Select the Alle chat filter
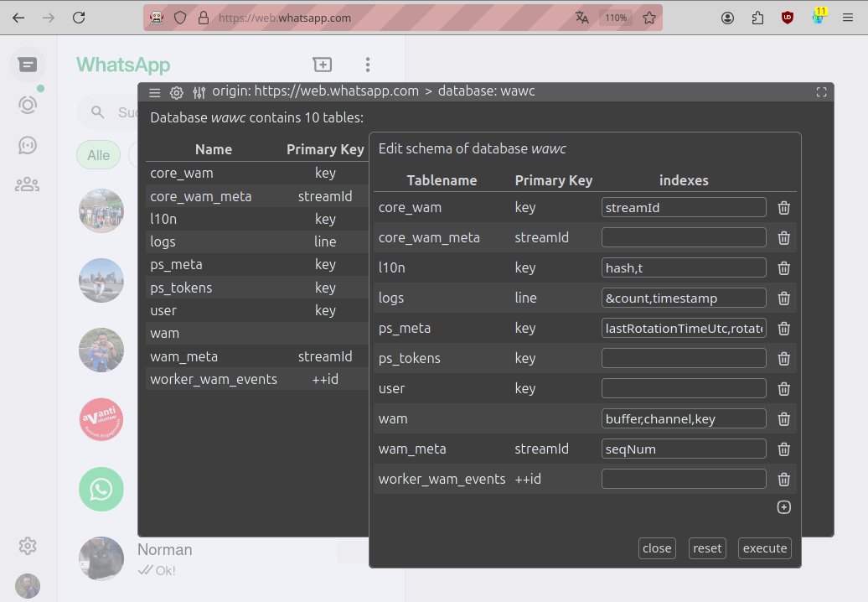Viewport: 868px width, 602px height. pyautogui.click(x=99, y=155)
